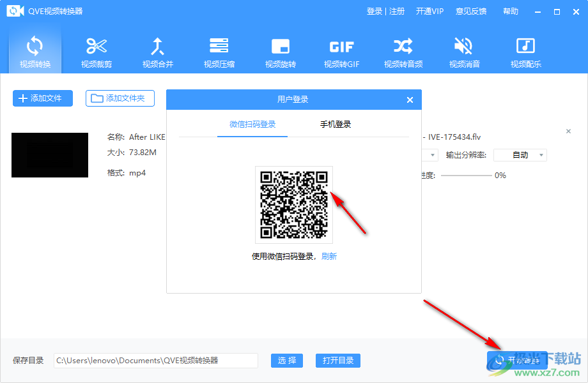Click the 刷新 refresh link
Image resolution: width=588 pixels, height=383 pixels.
point(329,256)
